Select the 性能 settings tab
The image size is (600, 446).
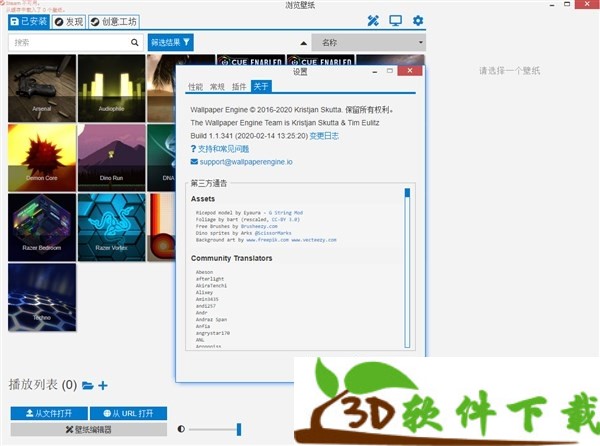195,87
